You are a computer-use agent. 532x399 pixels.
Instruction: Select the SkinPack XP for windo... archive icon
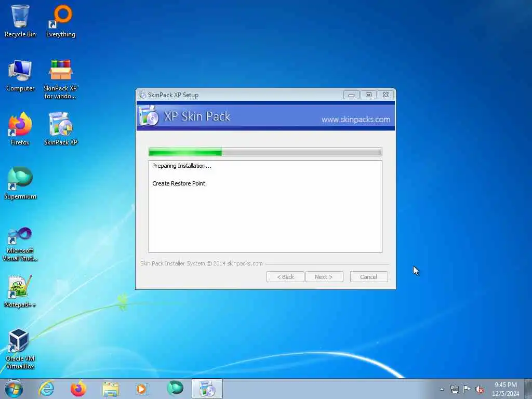[60, 79]
